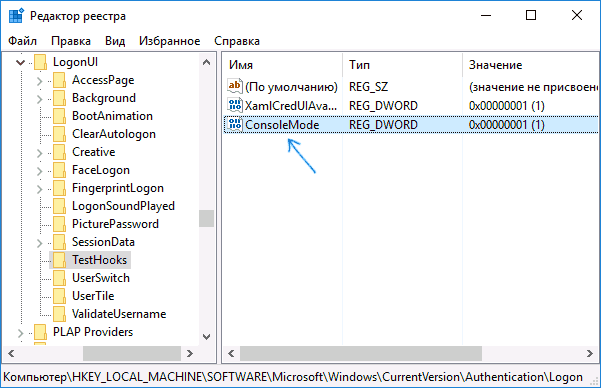Click the registry path in the status bar
This screenshot has height=388, width=601.
293,377
